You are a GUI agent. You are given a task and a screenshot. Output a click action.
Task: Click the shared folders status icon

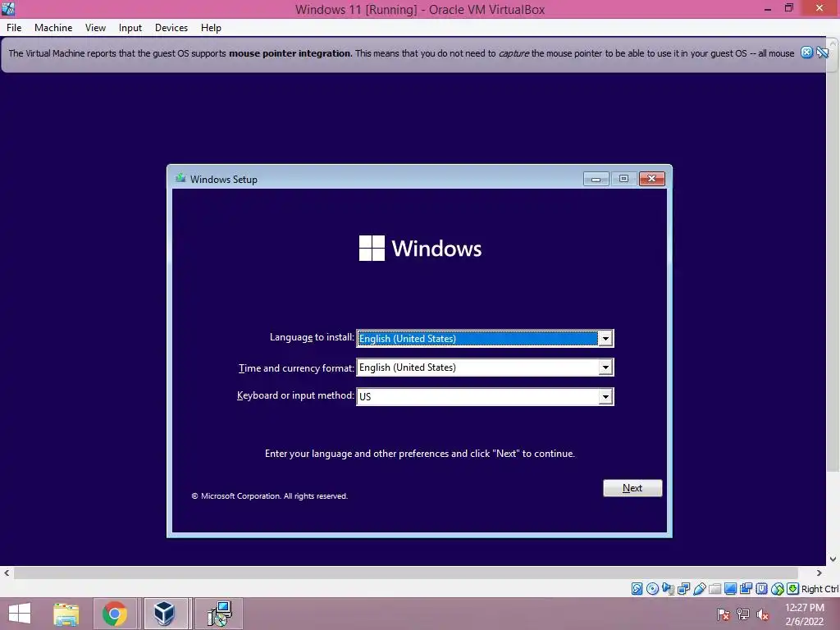coord(715,589)
